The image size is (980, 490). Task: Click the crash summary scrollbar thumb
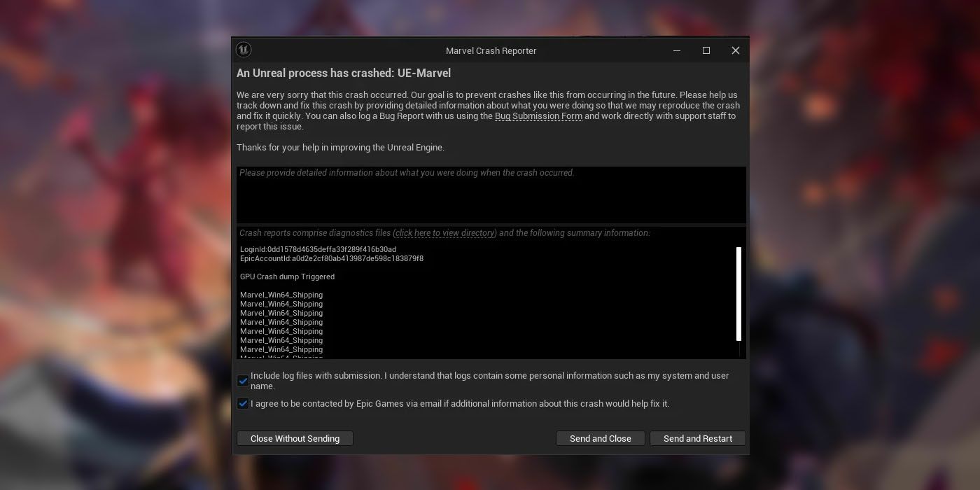coord(738,293)
